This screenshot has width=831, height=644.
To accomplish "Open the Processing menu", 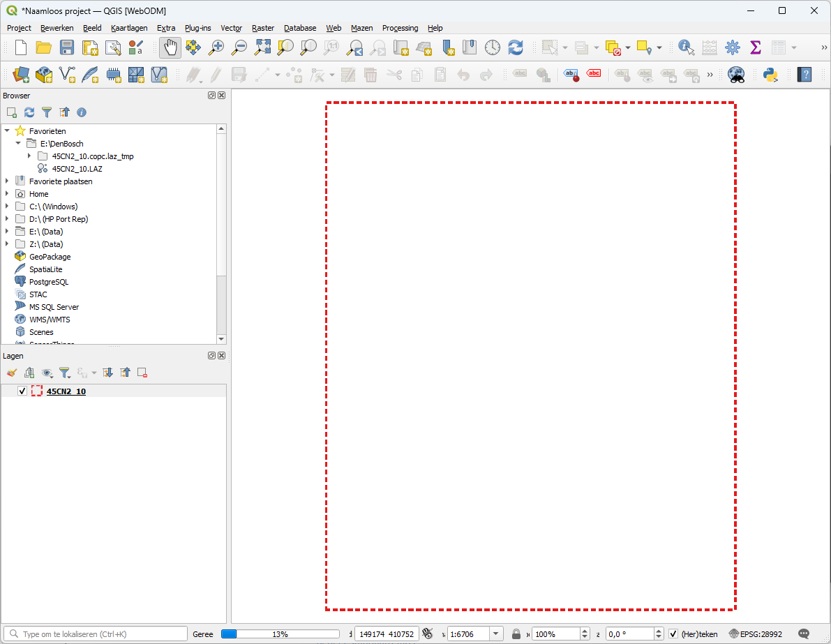I will [400, 28].
